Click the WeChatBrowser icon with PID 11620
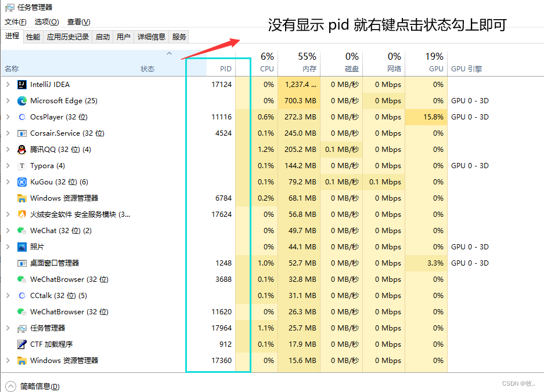Image resolution: width=544 pixels, height=392 pixels. pyautogui.click(x=22, y=312)
